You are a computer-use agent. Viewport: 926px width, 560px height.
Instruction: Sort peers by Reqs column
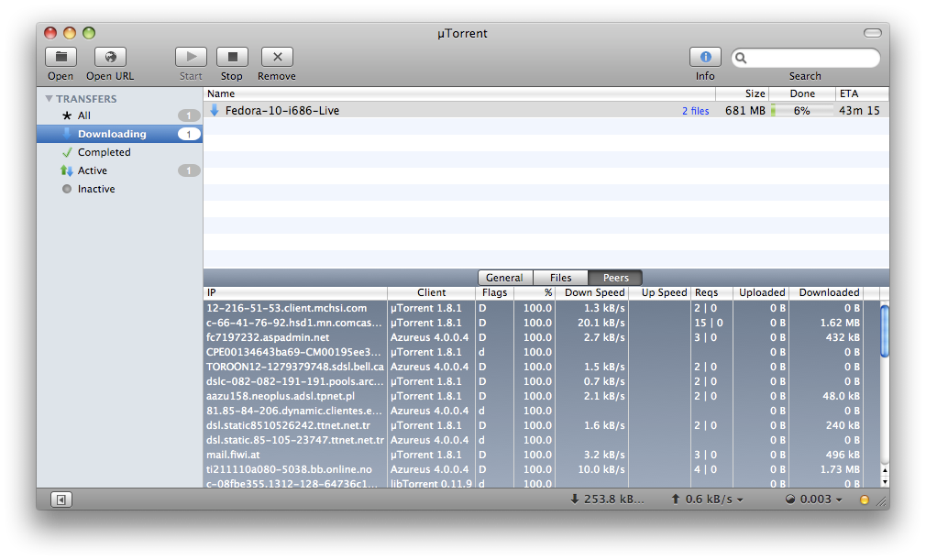point(711,292)
